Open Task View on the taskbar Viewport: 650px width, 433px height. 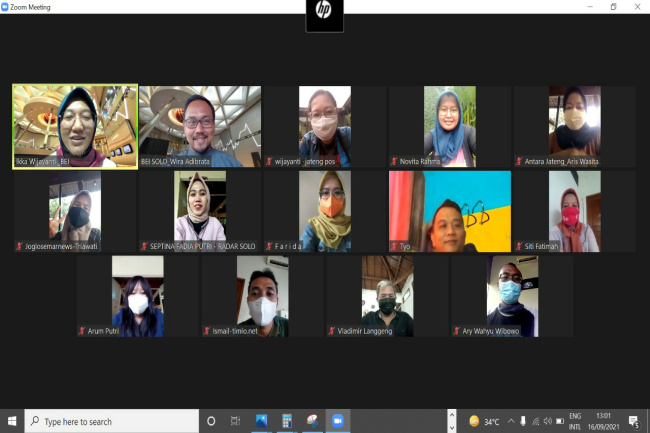point(235,421)
